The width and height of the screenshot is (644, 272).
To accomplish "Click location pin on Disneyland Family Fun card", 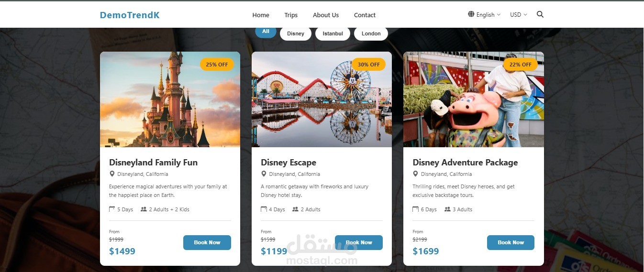I will (112, 174).
